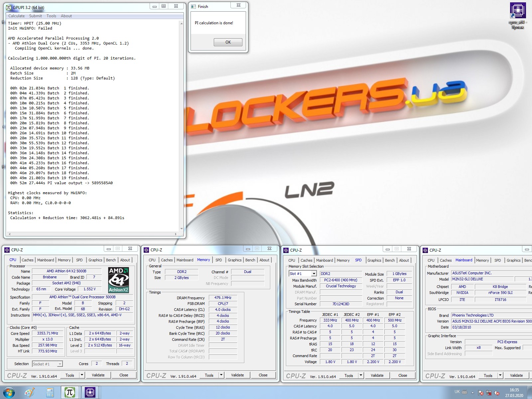532x399 pixels.
Task: Open the About menu in GPUPI
Action: [66, 16]
